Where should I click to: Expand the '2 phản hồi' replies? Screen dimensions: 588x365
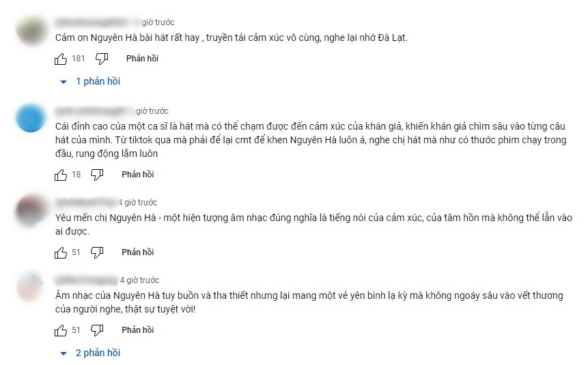(x=98, y=353)
